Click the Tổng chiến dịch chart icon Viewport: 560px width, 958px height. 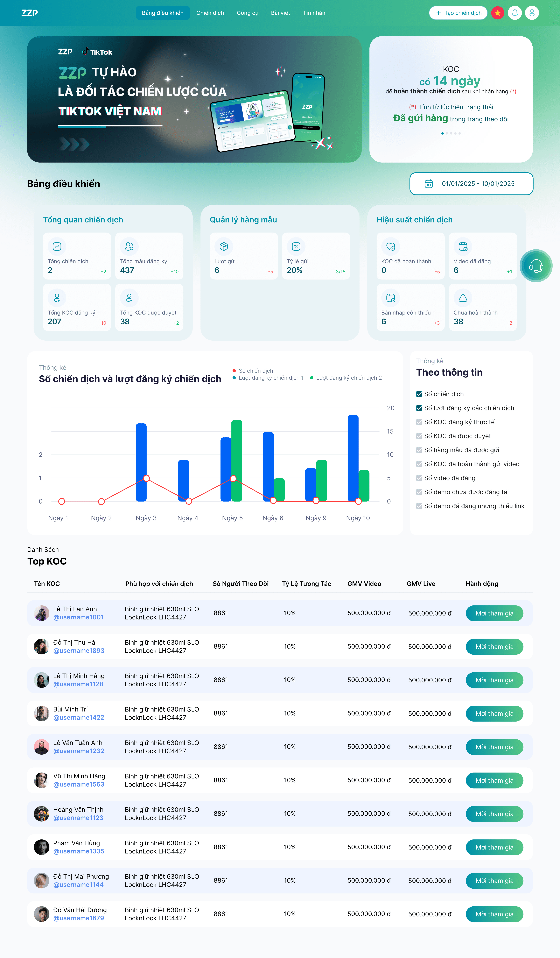coord(57,246)
